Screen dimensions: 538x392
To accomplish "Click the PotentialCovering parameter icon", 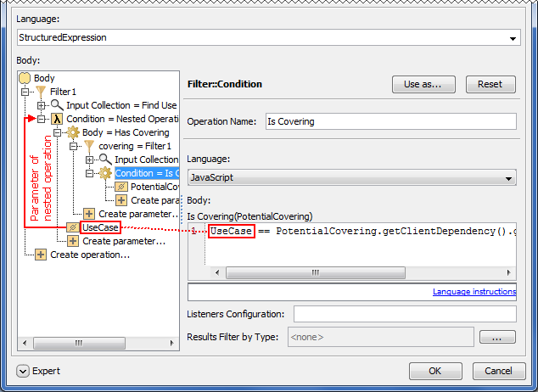I will [121, 187].
